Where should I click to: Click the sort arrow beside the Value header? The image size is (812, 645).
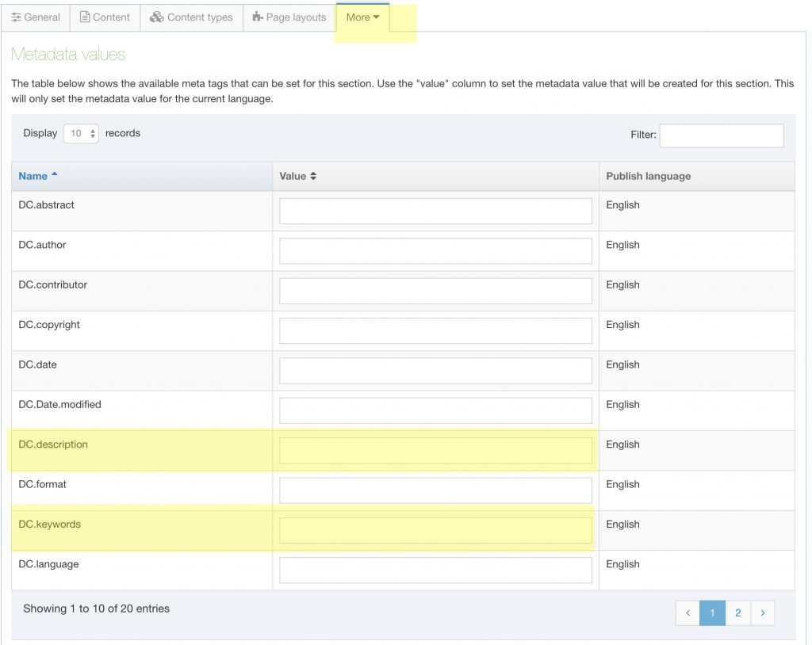(x=312, y=176)
